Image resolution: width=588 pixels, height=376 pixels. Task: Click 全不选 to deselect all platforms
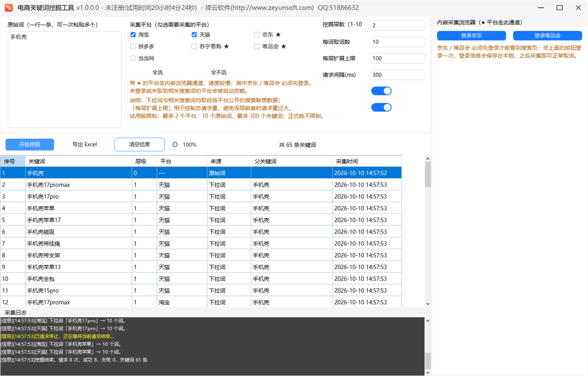click(x=219, y=73)
